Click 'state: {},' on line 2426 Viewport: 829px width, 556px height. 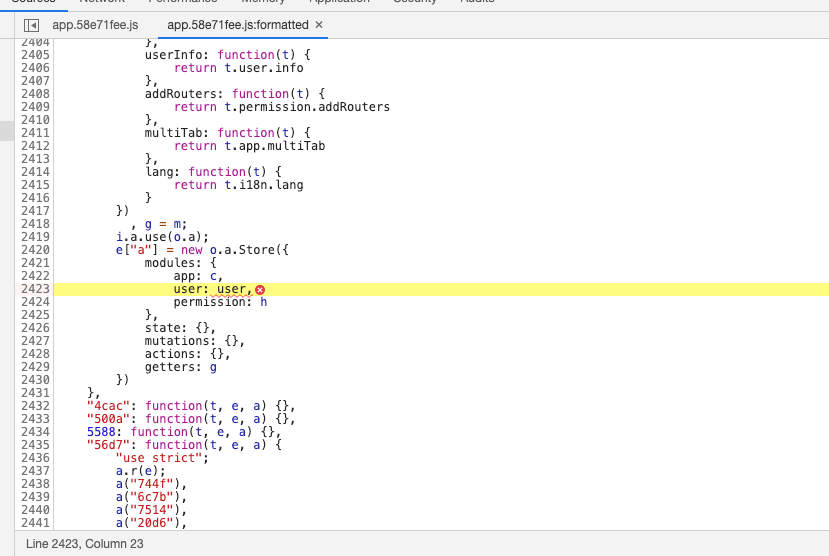(x=180, y=328)
